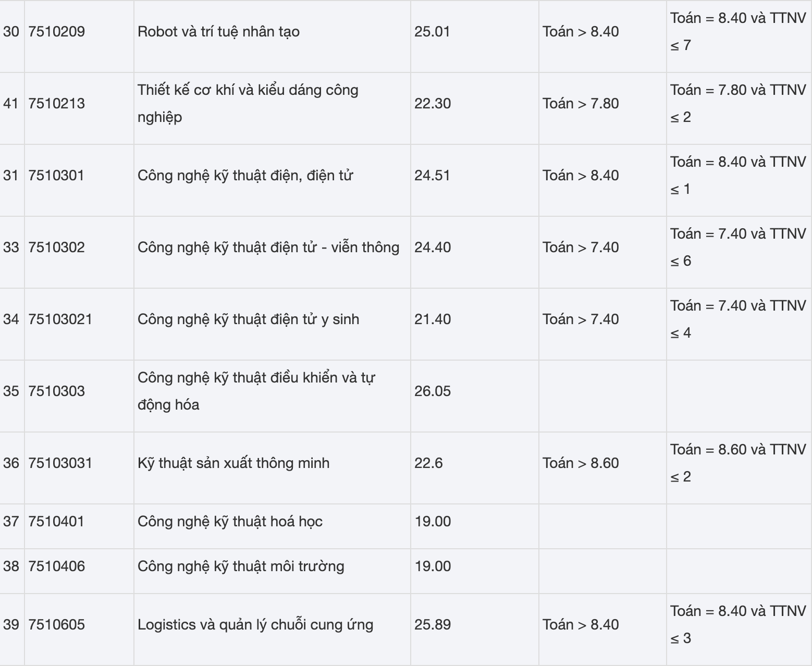Click the score 25.01
812x666 pixels.
click(432, 32)
